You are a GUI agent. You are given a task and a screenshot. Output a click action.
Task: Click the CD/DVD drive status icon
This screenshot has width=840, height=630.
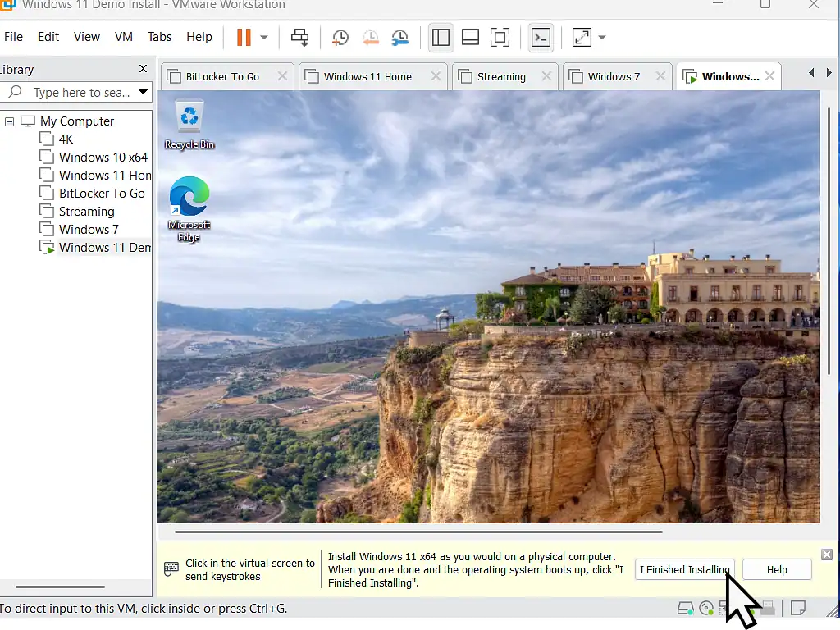pyautogui.click(x=706, y=608)
